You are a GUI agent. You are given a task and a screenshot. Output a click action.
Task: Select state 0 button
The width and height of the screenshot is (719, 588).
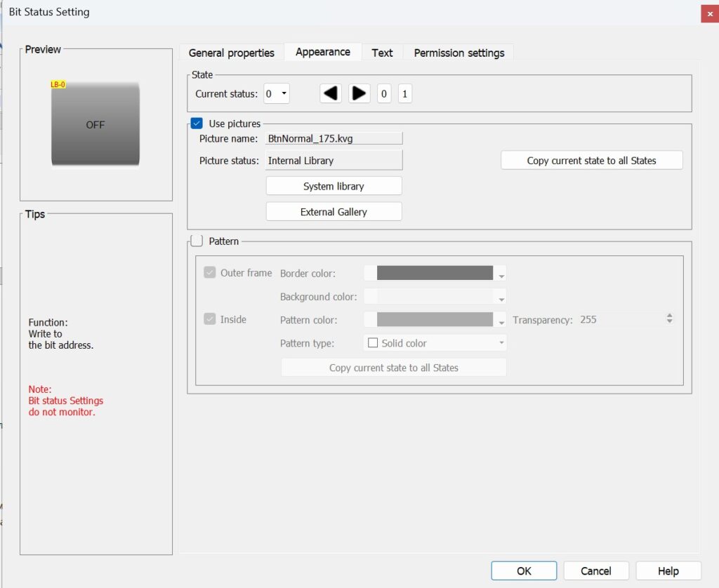point(384,94)
